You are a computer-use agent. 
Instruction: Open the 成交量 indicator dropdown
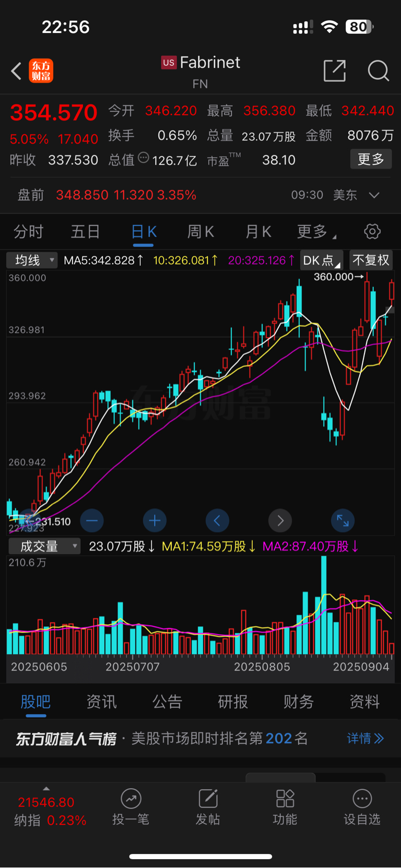(44, 546)
